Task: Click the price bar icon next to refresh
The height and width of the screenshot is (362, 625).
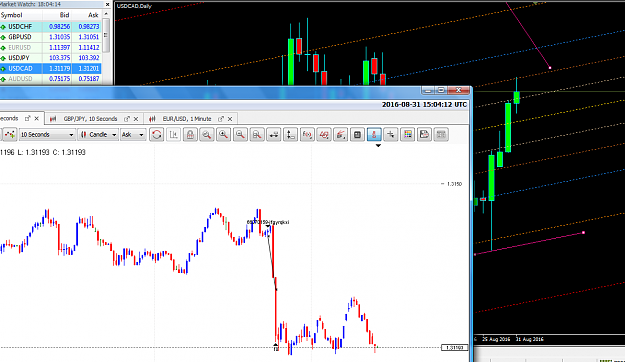Action: pos(173,135)
